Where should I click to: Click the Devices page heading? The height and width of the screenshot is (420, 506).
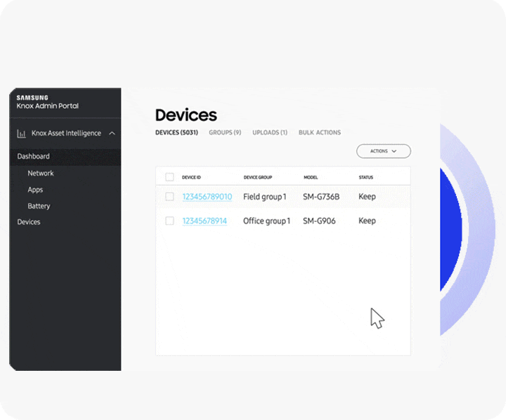tap(186, 115)
